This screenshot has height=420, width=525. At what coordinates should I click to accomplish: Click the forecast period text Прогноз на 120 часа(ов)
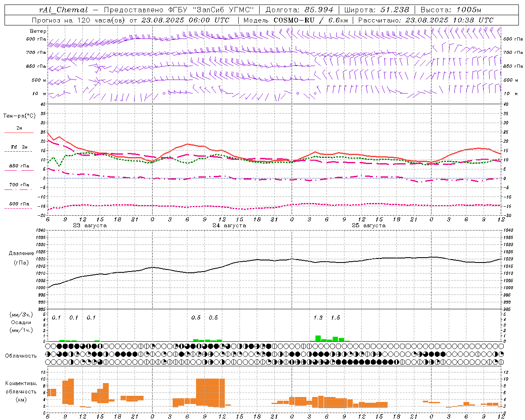(x=79, y=20)
